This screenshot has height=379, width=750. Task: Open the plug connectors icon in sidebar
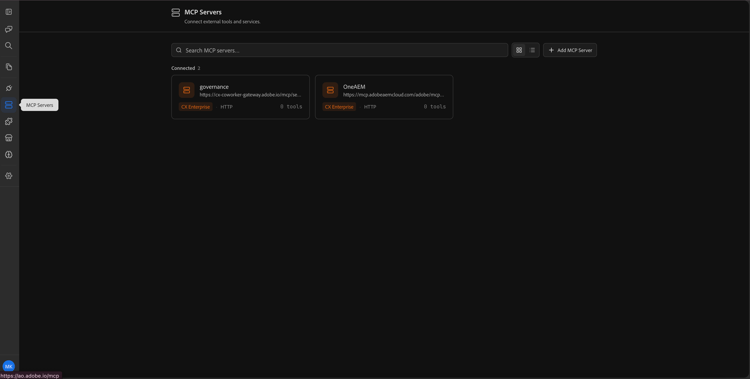(x=9, y=88)
